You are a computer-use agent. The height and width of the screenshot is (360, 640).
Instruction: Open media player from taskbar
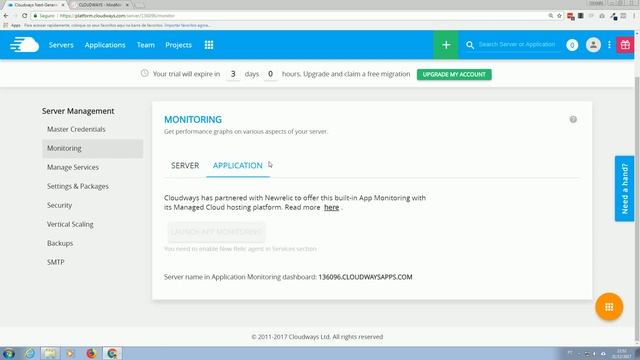click(70, 353)
